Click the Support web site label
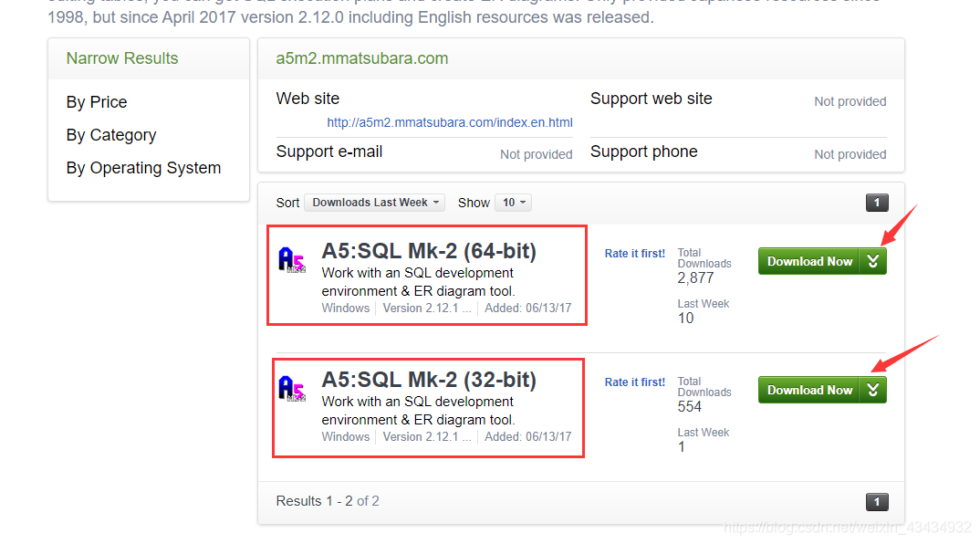 tap(652, 99)
